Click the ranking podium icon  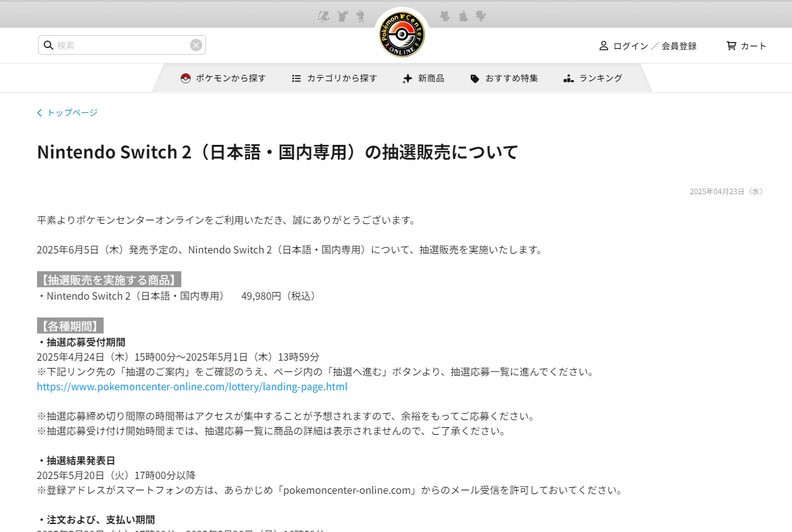569,78
